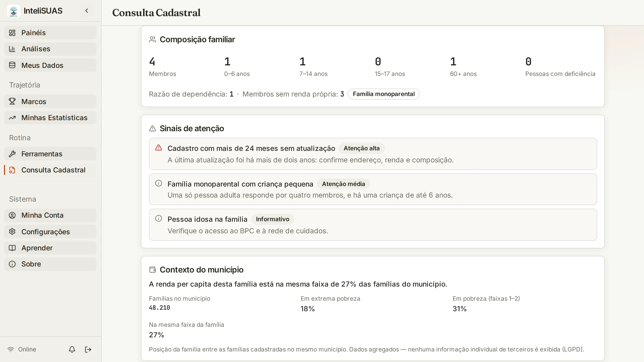The image size is (644, 362).
Task: Click the Ferramentas wrench icon
Action: tap(12, 154)
